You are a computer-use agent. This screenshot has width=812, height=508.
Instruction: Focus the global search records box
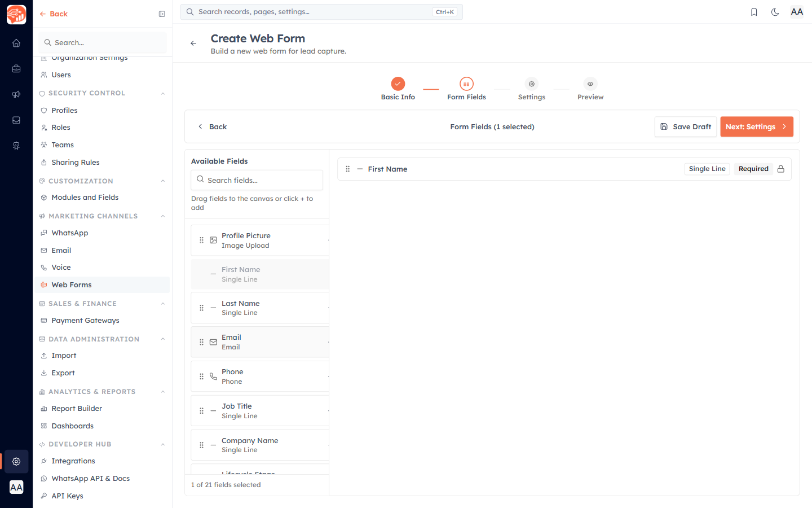321,12
